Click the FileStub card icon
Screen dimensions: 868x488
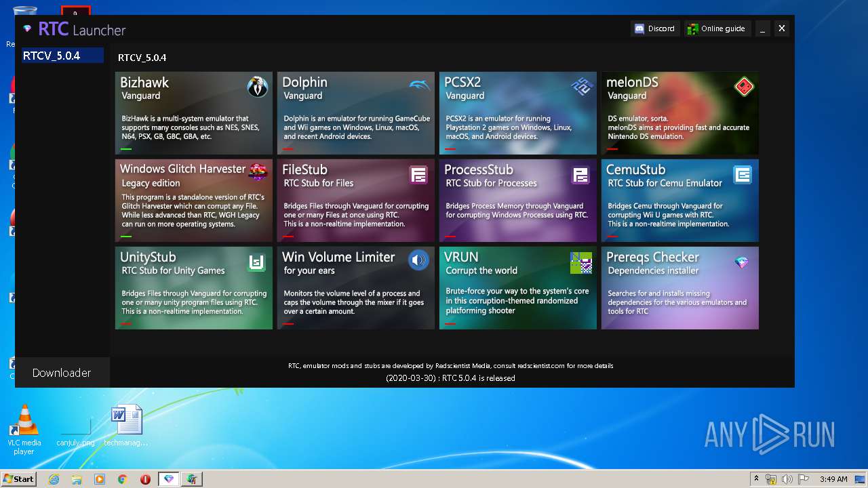pyautogui.click(x=418, y=175)
